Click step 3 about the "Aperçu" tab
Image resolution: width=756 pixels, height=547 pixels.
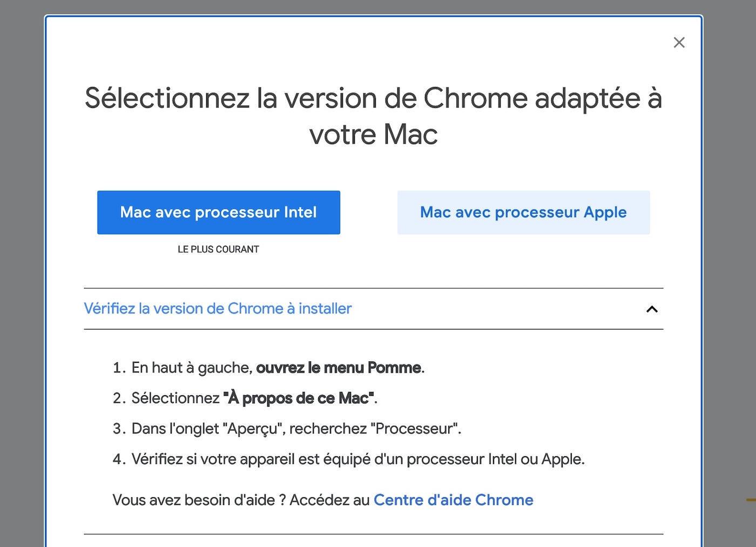point(296,429)
